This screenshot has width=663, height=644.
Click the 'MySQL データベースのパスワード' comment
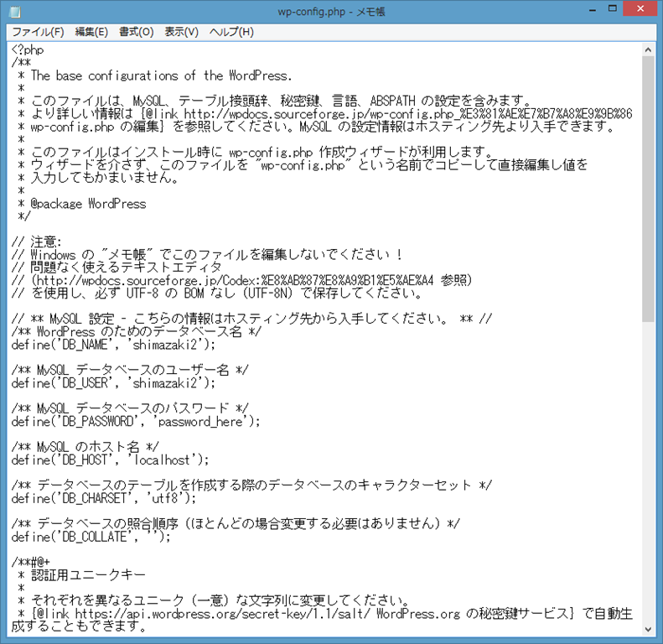pos(130,408)
